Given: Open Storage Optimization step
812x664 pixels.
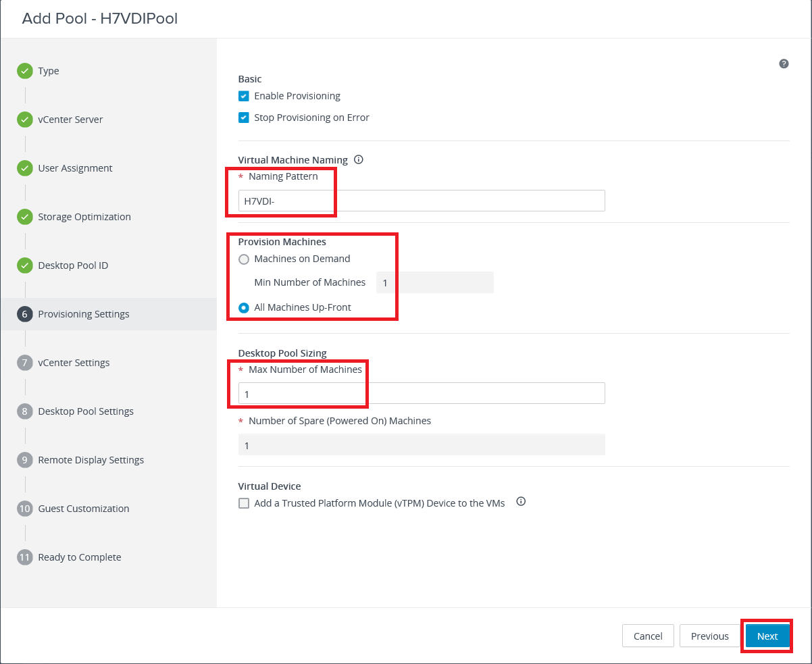Looking at the screenshot, I should click(84, 217).
